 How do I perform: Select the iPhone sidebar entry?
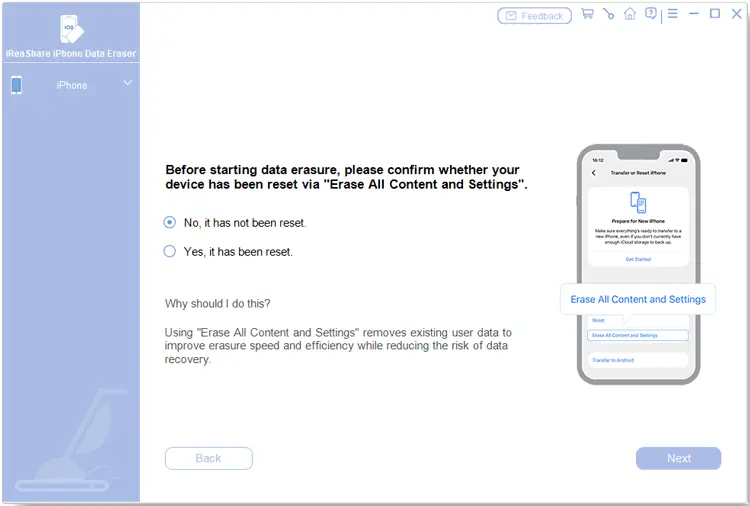pyautogui.click(x=71, y=85)
